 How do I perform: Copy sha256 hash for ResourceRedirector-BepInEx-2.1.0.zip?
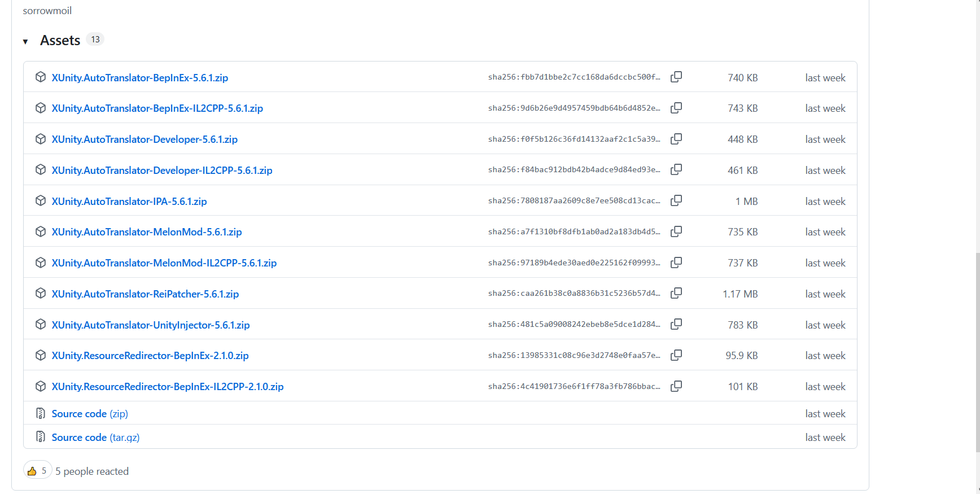pyautogui.click(x=676, y=355)
